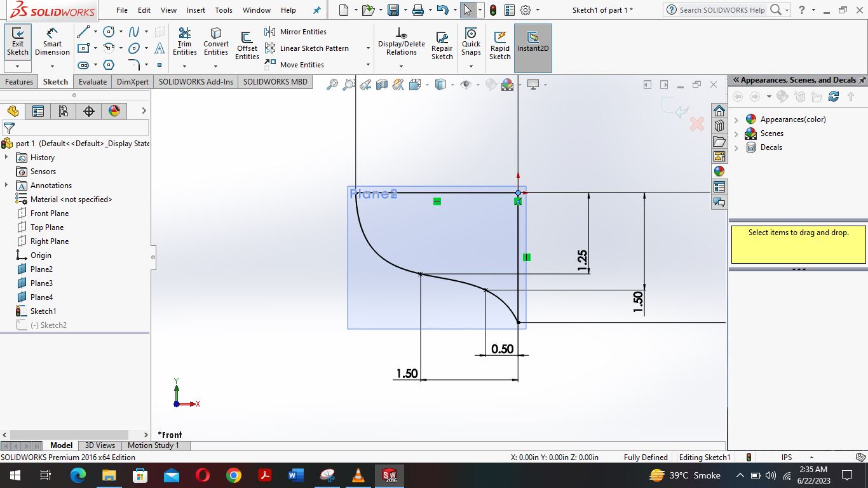Open the Trim Entities dropdown arrow

click(x=184, y=66)
